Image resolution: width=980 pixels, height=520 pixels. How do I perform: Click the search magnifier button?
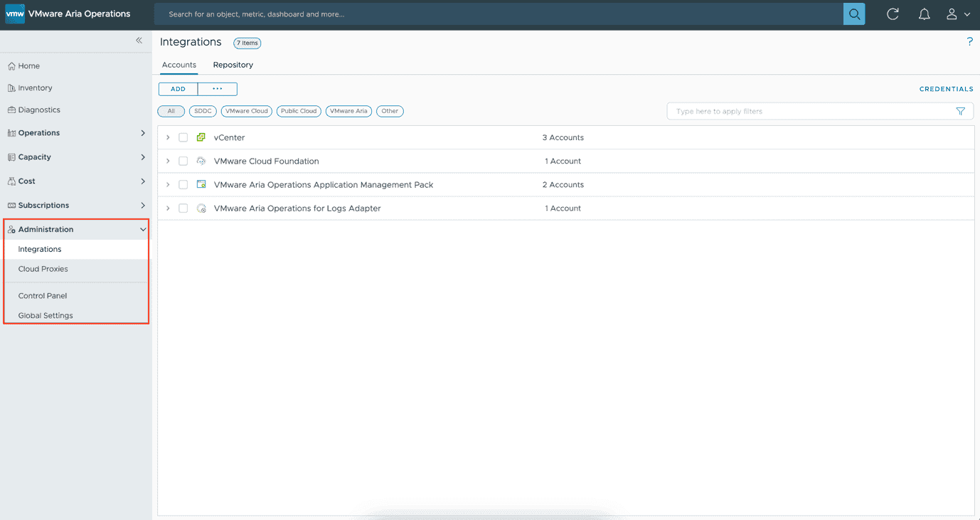[x=854, y=14]
